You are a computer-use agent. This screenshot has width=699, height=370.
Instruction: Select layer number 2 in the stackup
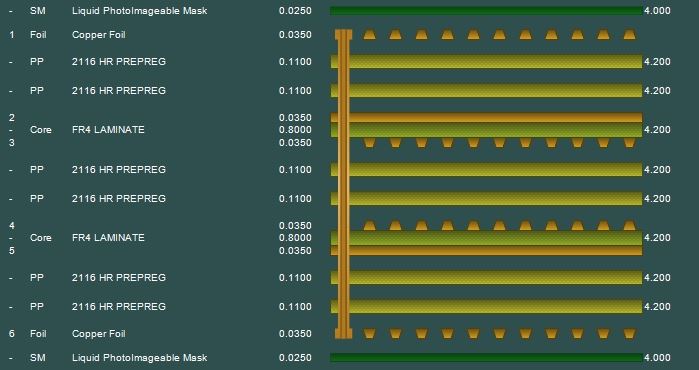coord(12,118)
